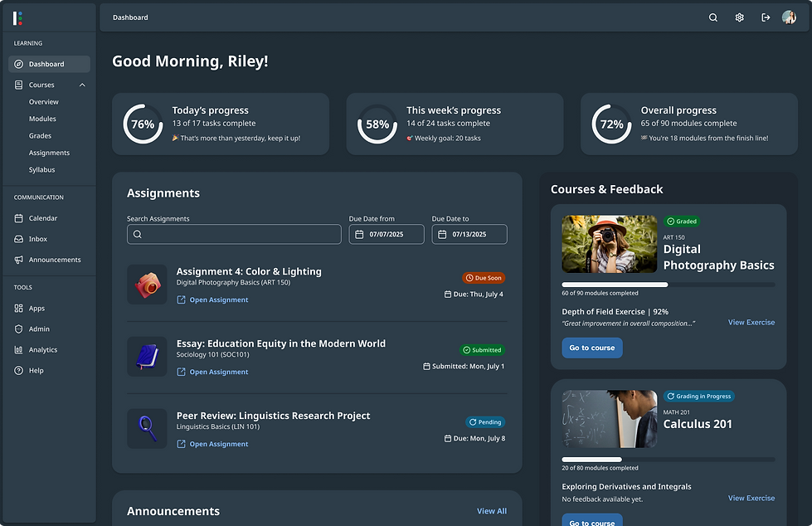This screenshot has height=526, width=812.
Task: Click the Graded badge on Photography course
Action: point(682,222)
